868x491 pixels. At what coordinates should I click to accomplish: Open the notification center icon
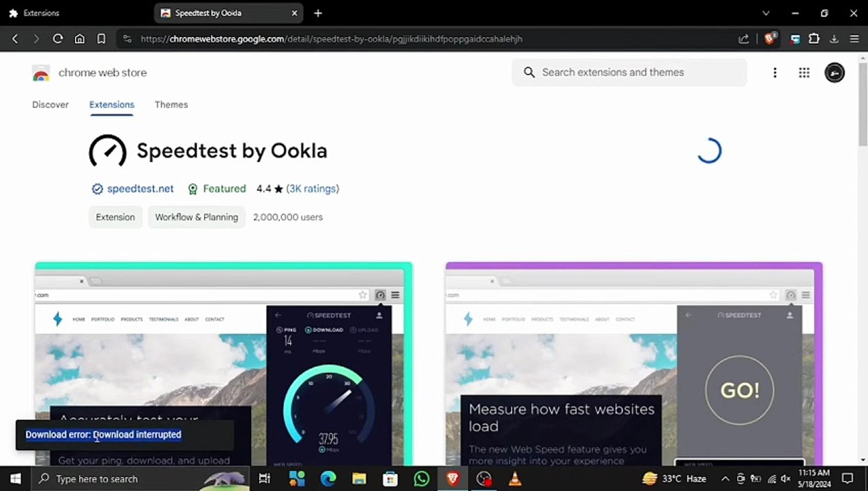848,479
